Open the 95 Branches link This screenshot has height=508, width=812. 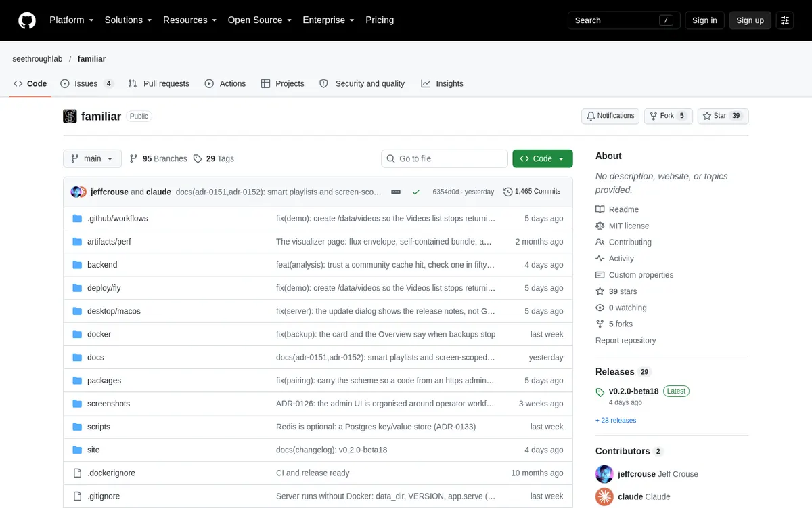(x=158, y=158)
